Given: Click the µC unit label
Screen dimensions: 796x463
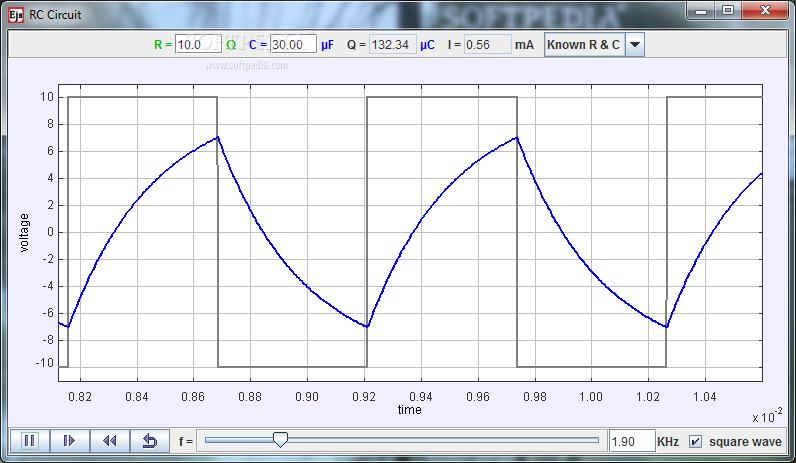Looking at the screenshot, I should point(427,45).
